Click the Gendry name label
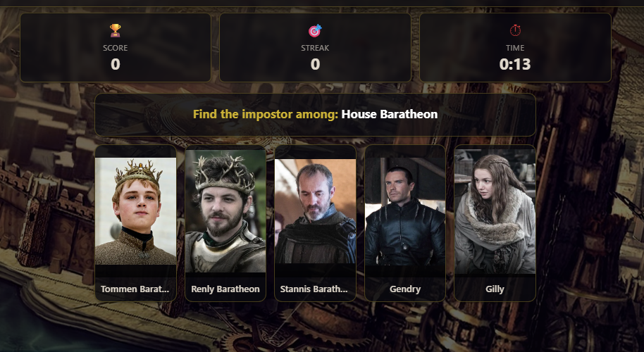The width and height of the screenshot is (644, 352). point(405,289)
